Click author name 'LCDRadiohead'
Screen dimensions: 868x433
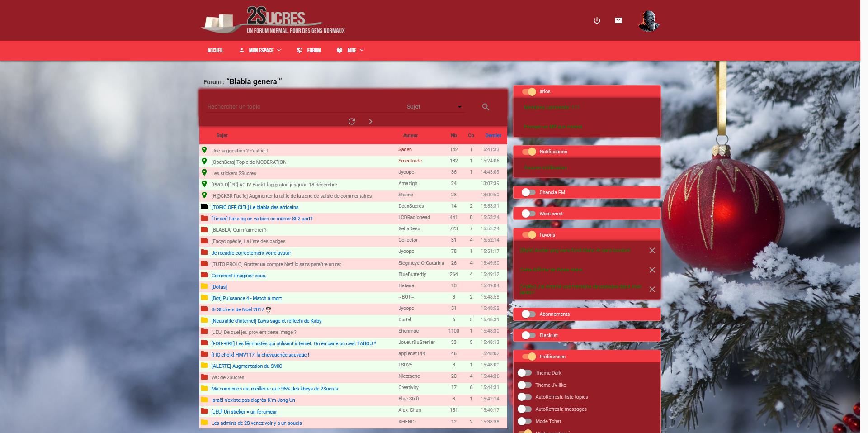(414, 217)
